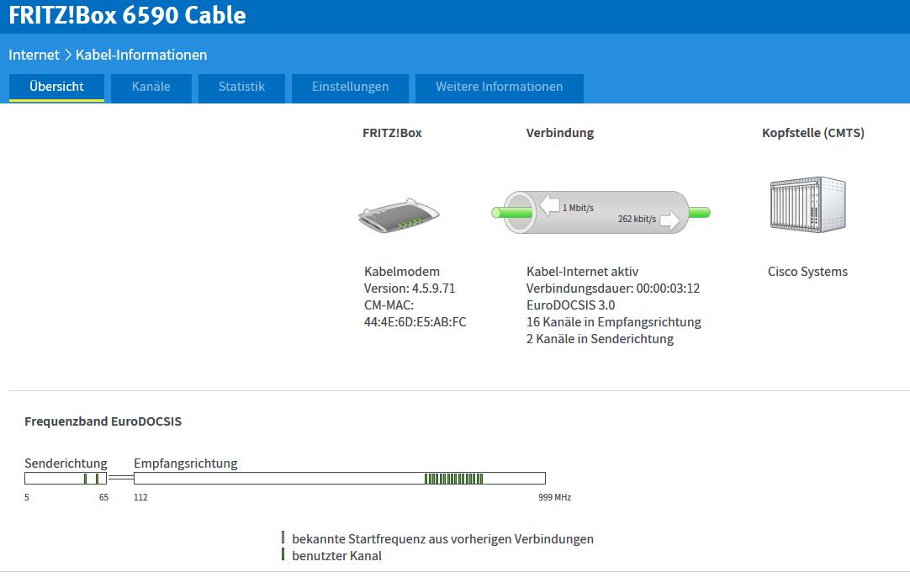Select the Weitere Informationen tab

[499, 87]
